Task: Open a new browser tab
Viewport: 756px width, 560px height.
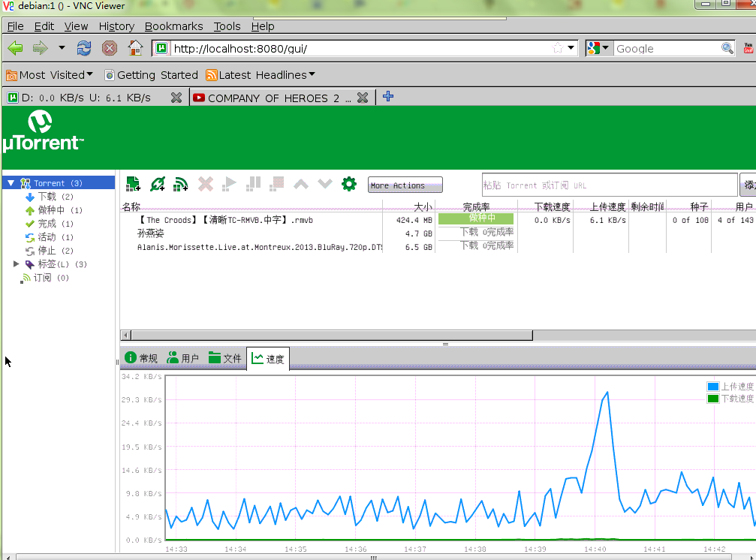Action: coord(388,97)
